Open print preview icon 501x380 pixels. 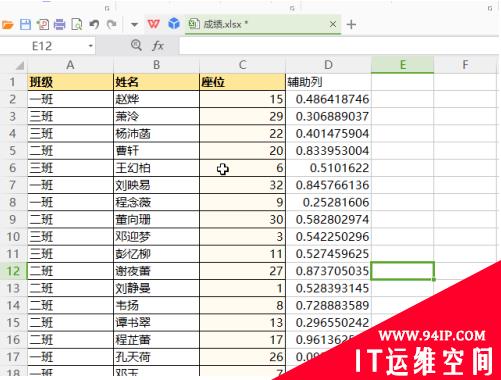pyautogui.click(x=77, y=24)
